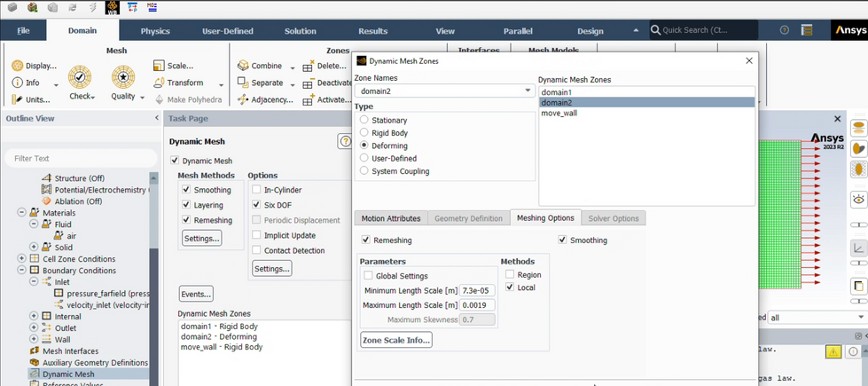
Task: Select the Stationary zone type
Action: (364, 120)
